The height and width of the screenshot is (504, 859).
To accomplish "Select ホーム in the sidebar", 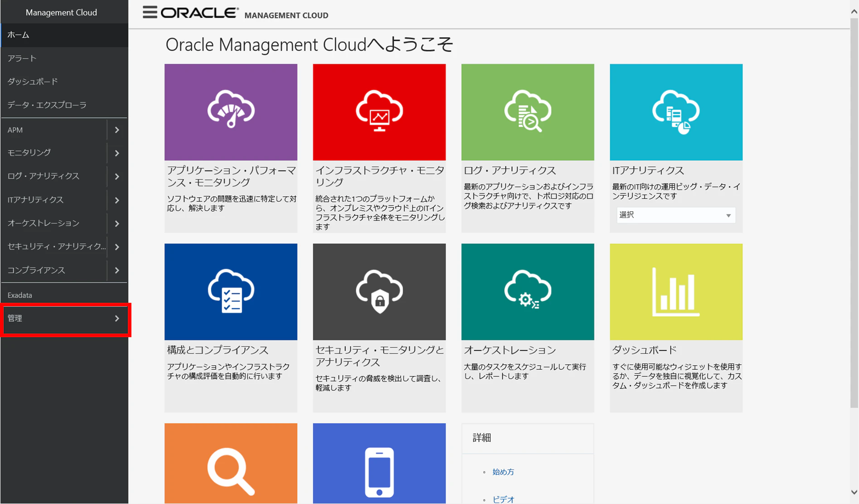I will [64, 35].
